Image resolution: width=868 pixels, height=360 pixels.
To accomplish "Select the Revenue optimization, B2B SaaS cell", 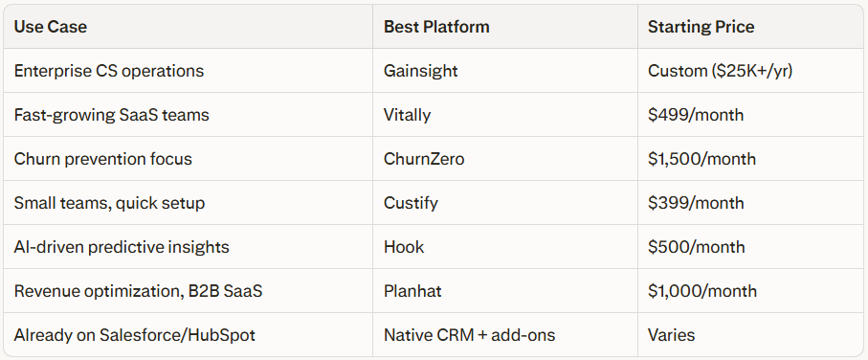I will (x=188, y=291).
